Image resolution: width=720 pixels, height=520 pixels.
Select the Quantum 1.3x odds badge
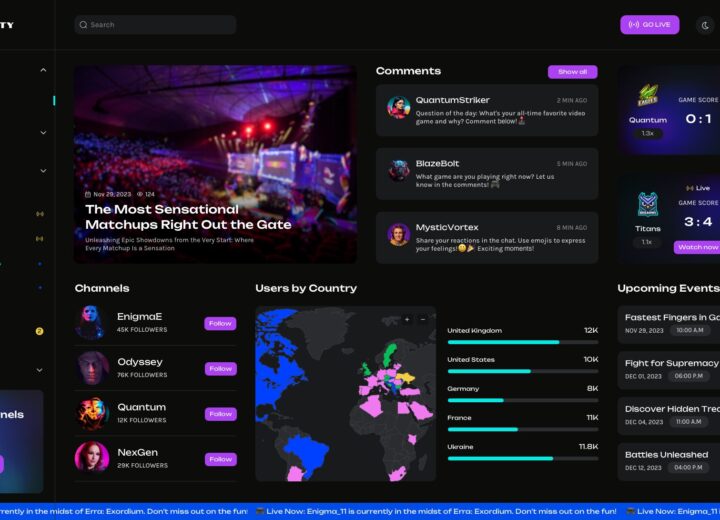pos(647,133)
